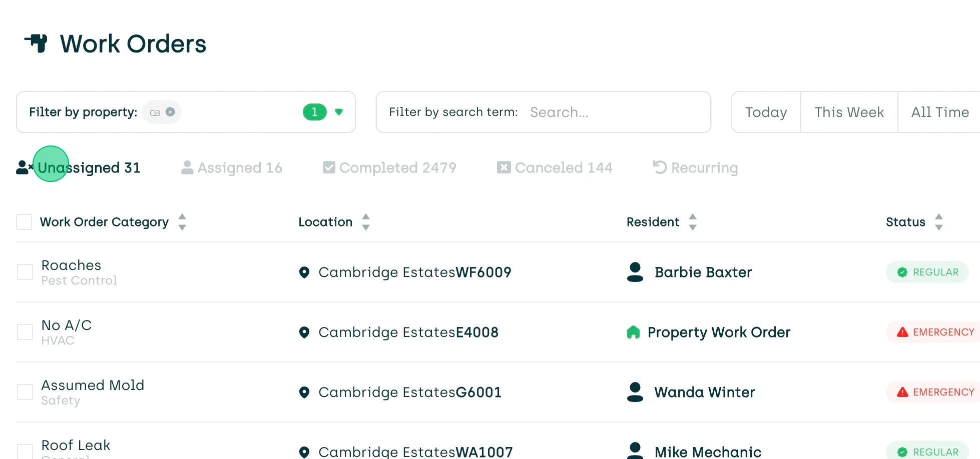This screenshot has height=459, width=980.
Task: Open the property filter dropdown arrow
Action: 339,112
